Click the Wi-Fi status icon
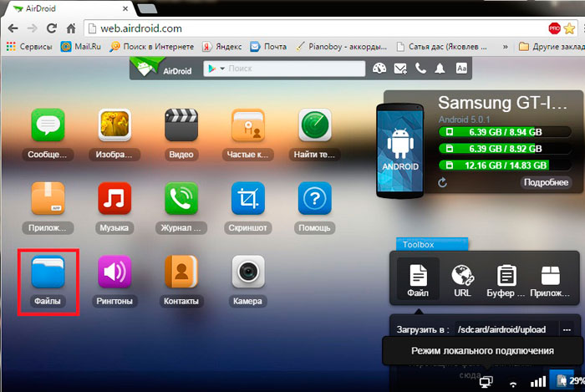Image resolution: width=585 pixels, height=392 pixels. [513, 384]
